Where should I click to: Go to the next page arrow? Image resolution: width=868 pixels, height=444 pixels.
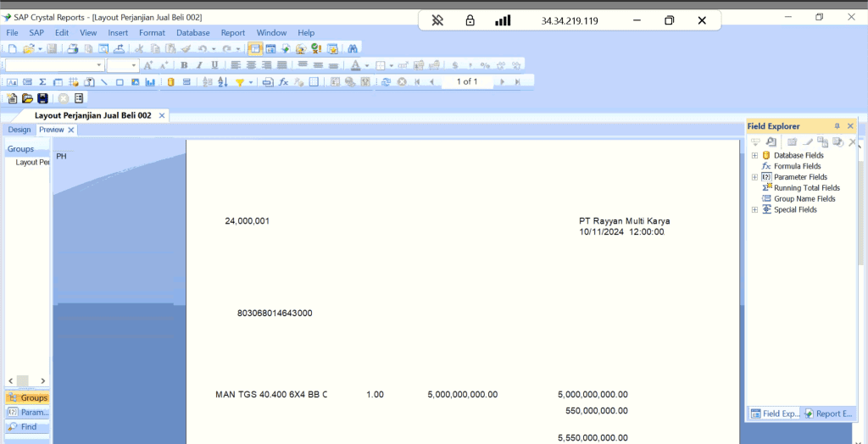pyautogui.click(x=502, y=82)
